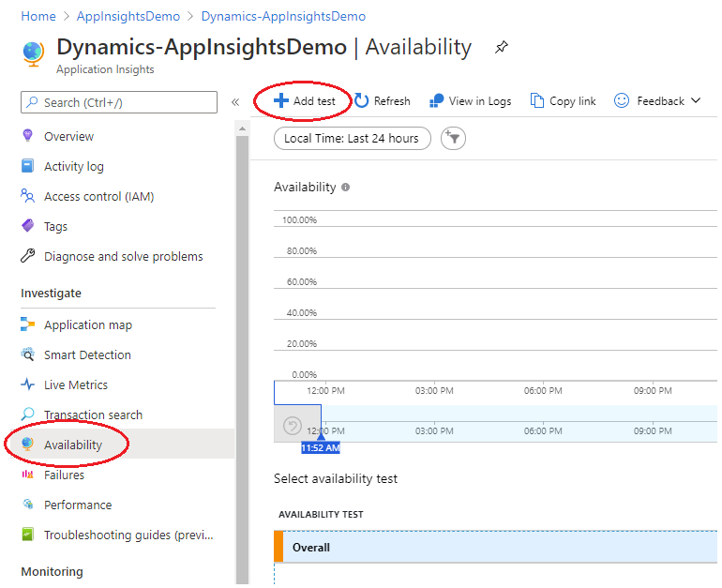The image size is (722, 588).
Task: Select the Overall availability test row
Action: (497, 547)
